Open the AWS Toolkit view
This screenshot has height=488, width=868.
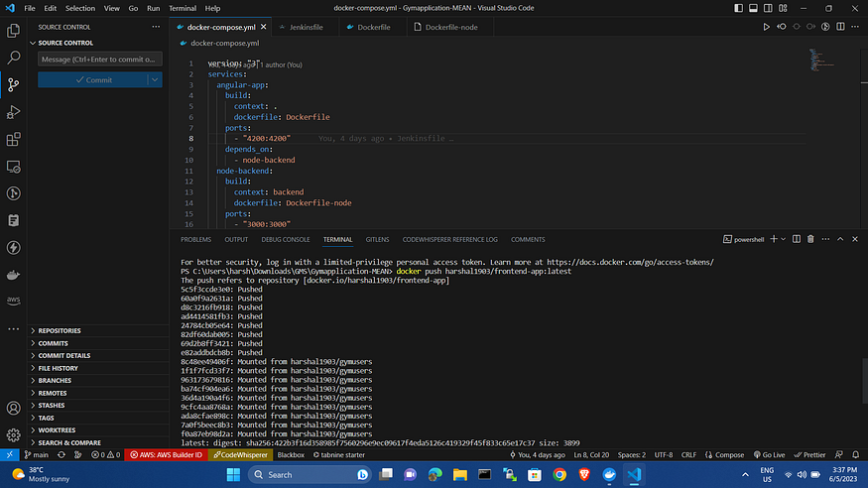(x=13, y=301)
